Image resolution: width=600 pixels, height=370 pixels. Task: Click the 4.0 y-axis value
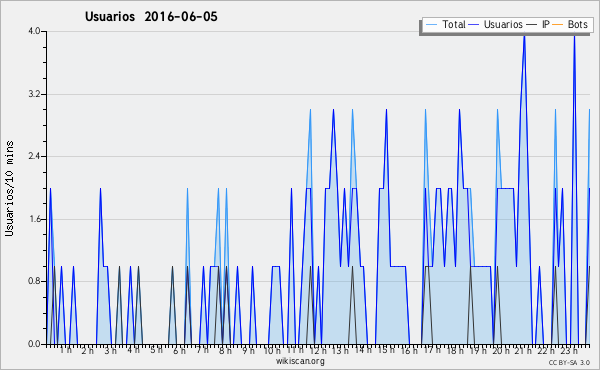point(34,31)
